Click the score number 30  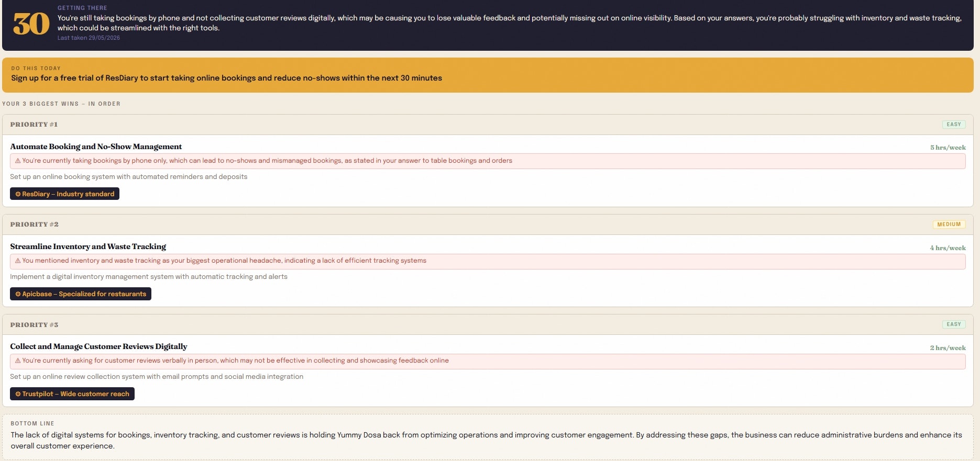click(31, 24)
